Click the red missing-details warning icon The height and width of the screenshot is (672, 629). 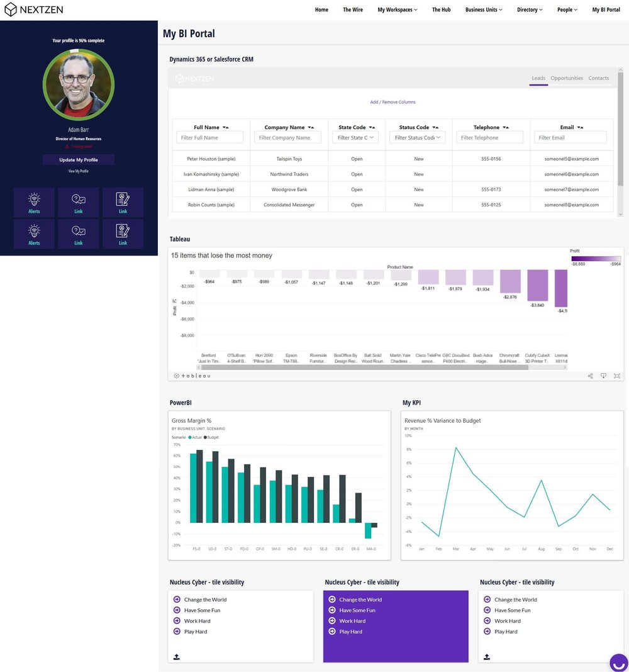click(x=67, y=147)
